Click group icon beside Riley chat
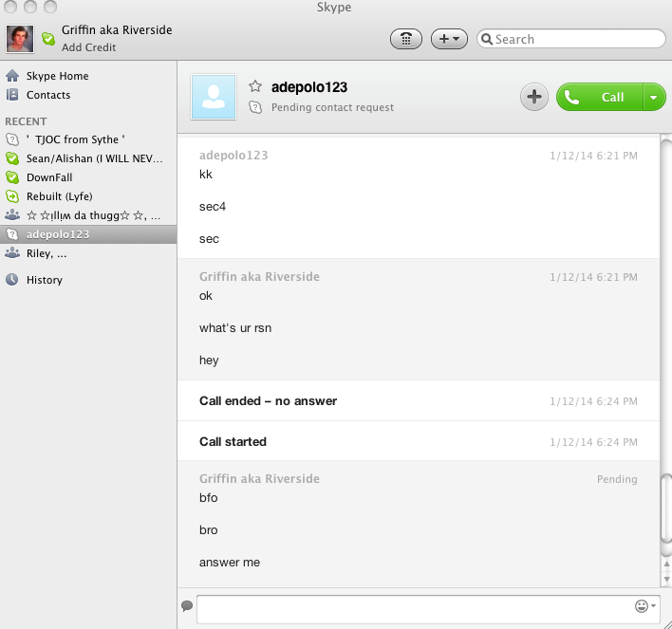Image resolution: width=672 pixels, height=629 pixels. point(12,252)
